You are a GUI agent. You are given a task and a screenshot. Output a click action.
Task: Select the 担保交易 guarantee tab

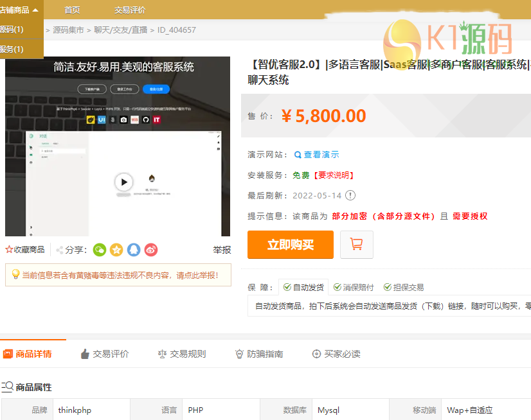click(404, 287)
